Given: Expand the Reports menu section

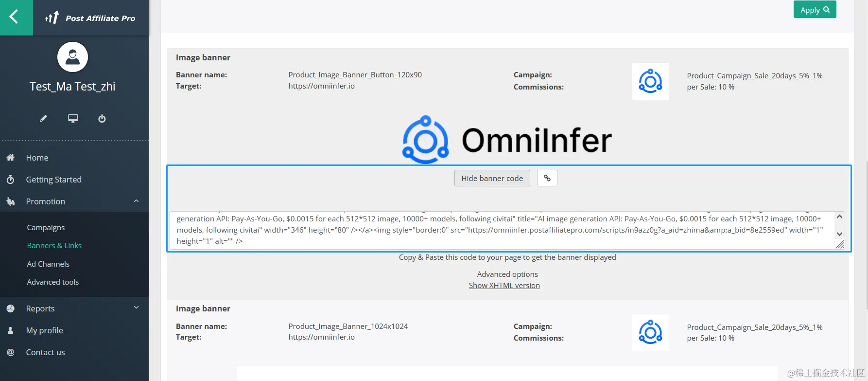Looking at the screenshot, I should click(137, 308).
